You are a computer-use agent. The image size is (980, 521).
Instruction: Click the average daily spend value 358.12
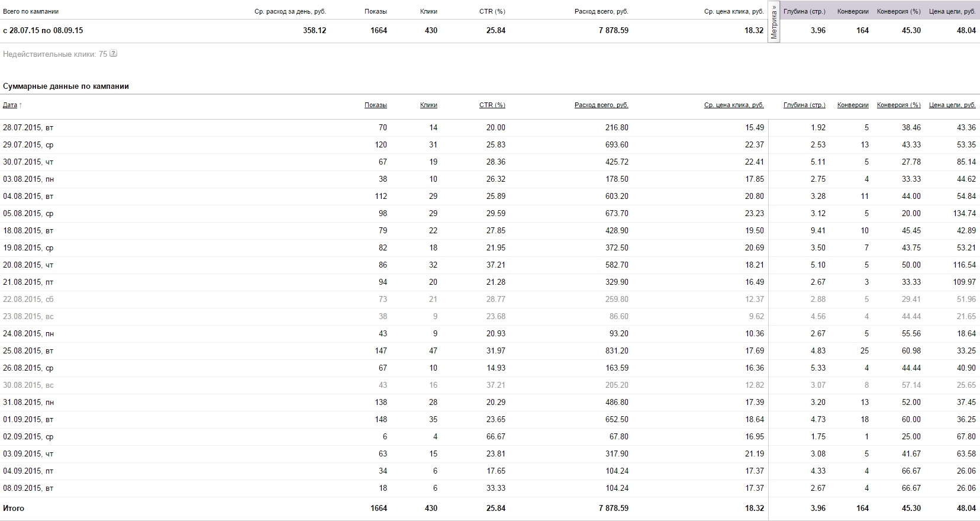[314, 30]
